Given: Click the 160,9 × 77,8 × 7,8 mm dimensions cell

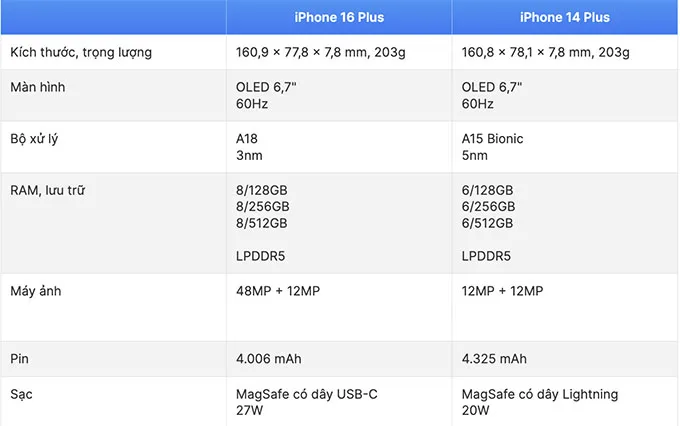Looking at the screenshot, I should point(339,52).
